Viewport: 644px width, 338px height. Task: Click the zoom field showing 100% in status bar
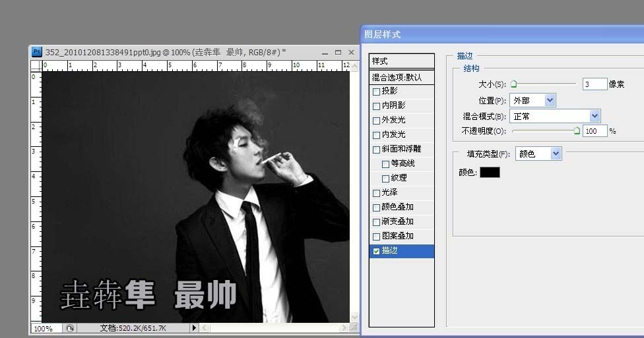coord(46,328)
